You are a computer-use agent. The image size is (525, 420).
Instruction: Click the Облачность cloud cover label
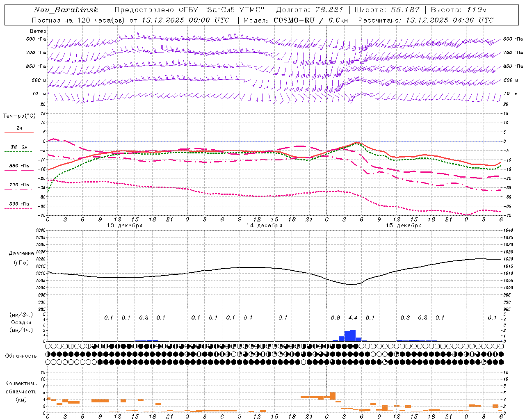tap(21, 356)
